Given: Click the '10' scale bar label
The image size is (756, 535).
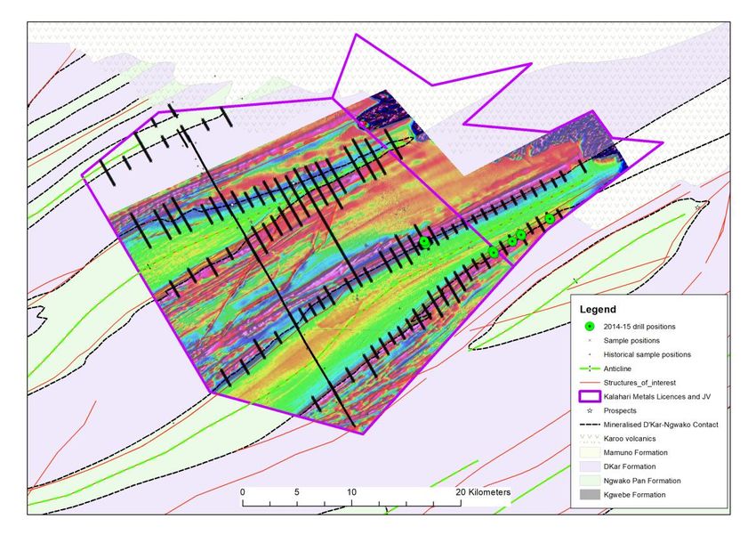Looking at the screenshot, I should click(351, 492).
